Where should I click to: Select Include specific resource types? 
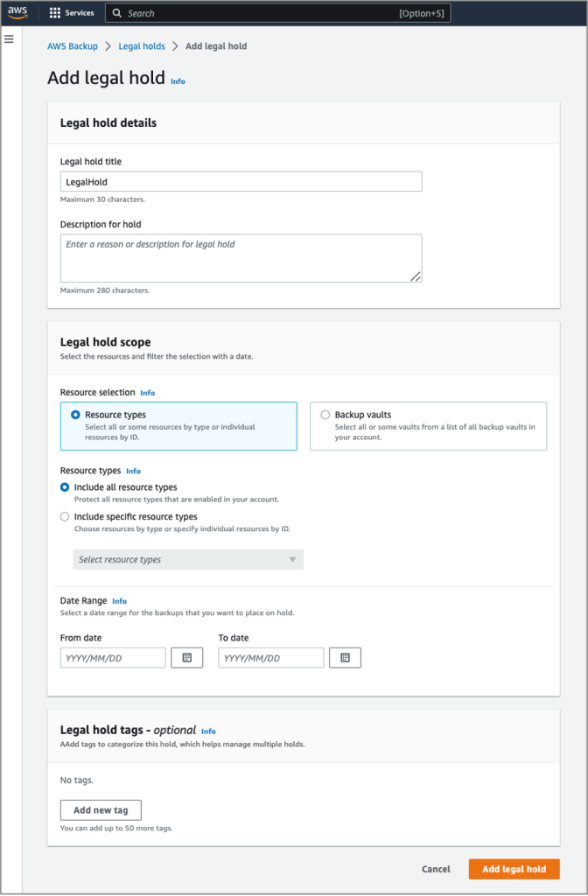(65, 516)
